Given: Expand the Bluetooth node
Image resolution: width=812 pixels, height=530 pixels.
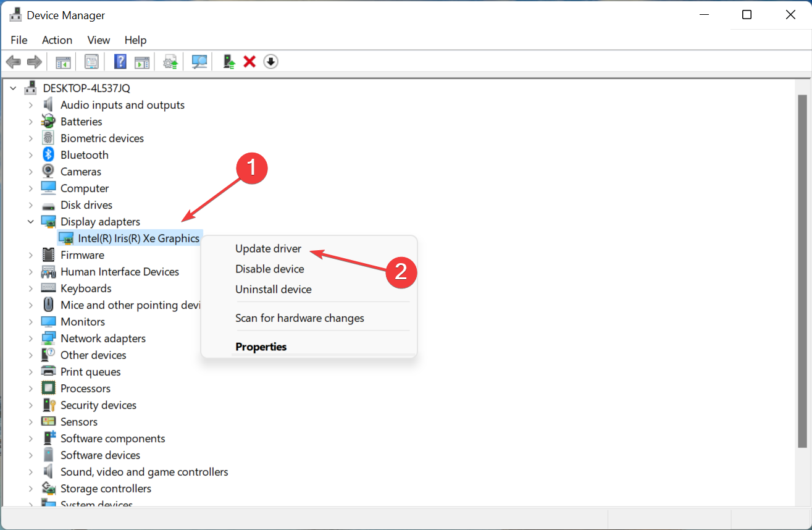Looking at the screenshot, I should [30, 155].
